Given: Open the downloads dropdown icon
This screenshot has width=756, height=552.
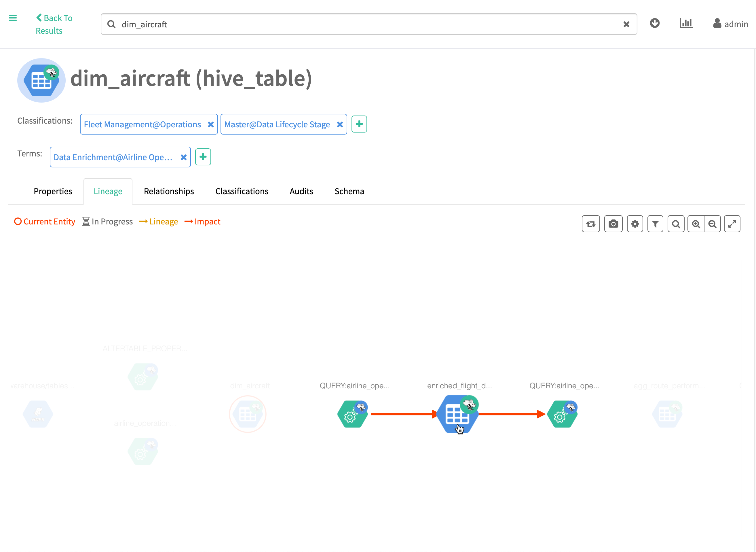Looking at the screenshot, I should [x=654, y=23].
